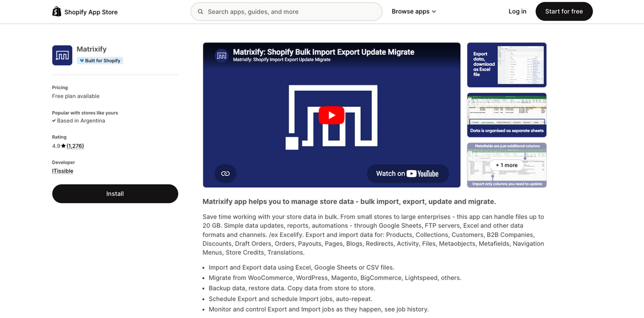Click the rating star icon
Viewport: 644px width, 318px height.
(63, 146)
